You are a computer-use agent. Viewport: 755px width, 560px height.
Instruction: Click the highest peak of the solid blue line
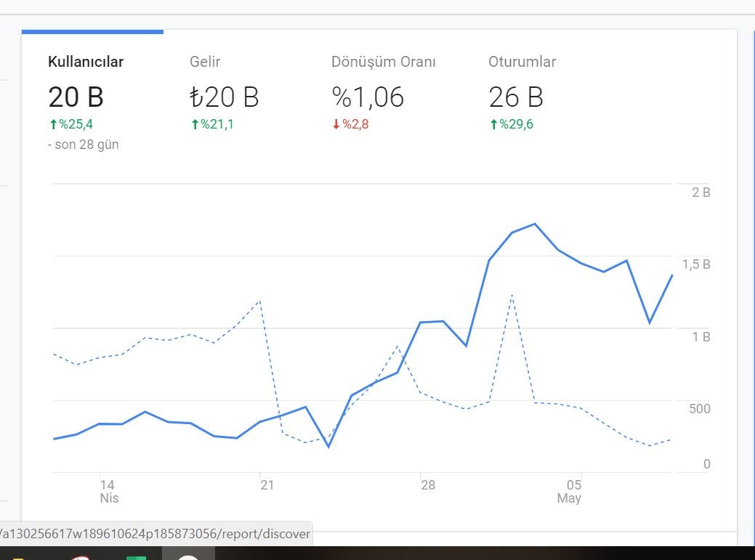tap(535, 224)
